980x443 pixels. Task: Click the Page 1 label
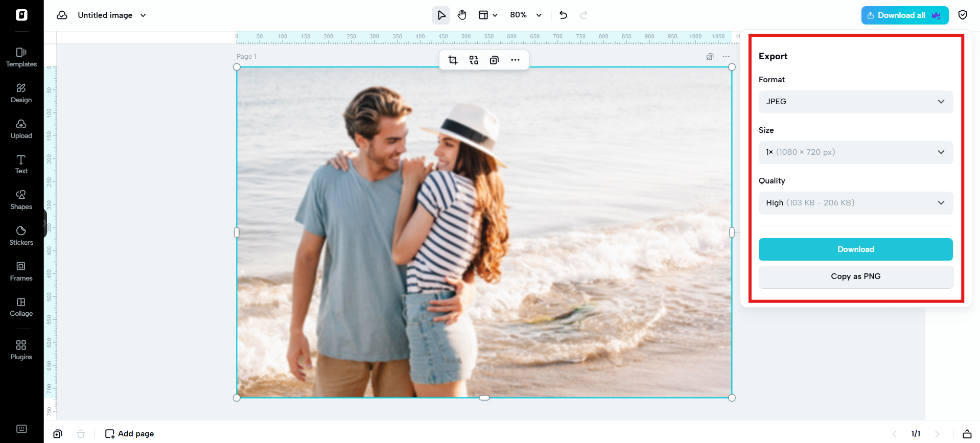coord(246,57)
